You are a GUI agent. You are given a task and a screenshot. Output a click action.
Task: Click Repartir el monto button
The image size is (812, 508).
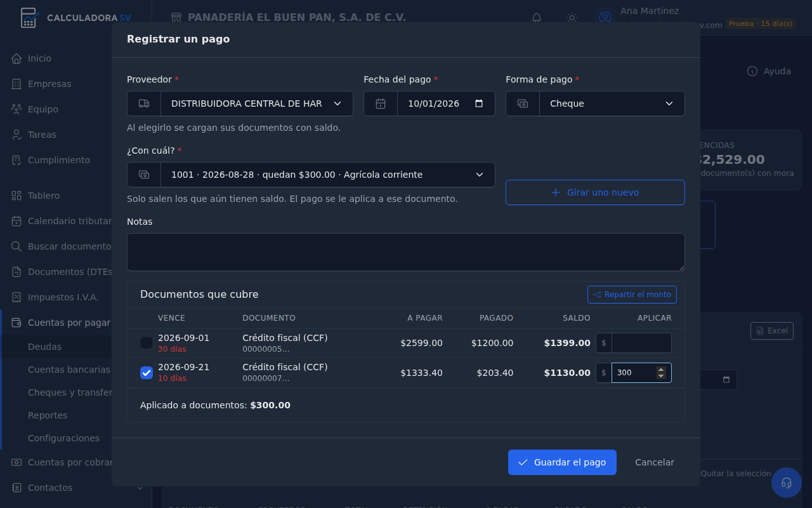[x=632, y=295]
